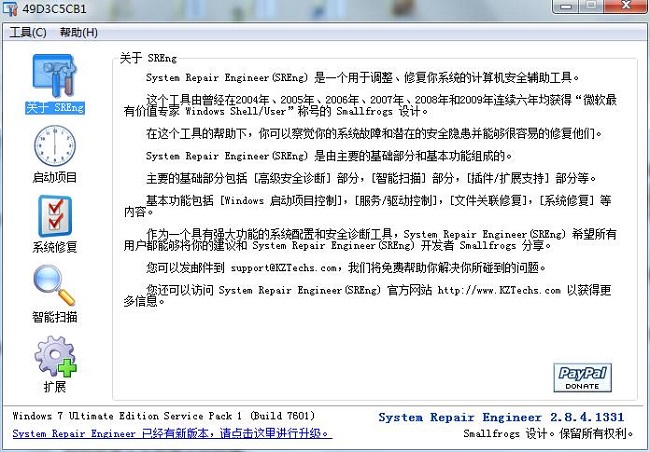Screen dimensions: 650x452
Task: Click the 关于 SREng sidebar label
Action: tap(55, 108)
